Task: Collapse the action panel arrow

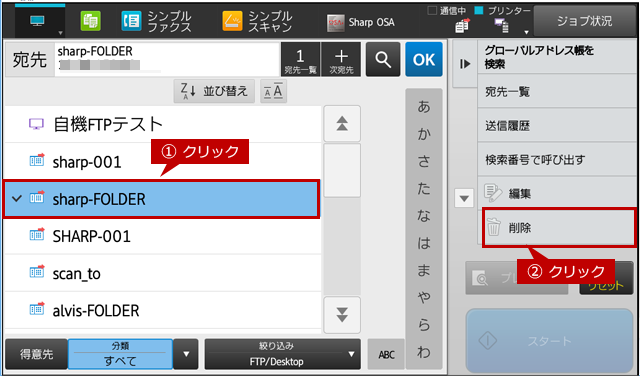Action: [465, 64]
